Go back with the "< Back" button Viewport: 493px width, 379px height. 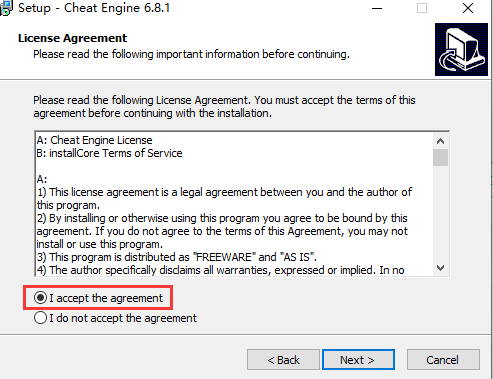283,360
